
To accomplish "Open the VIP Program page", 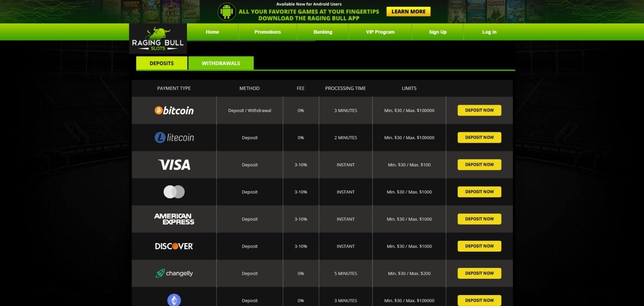I will tap(380, 32).
